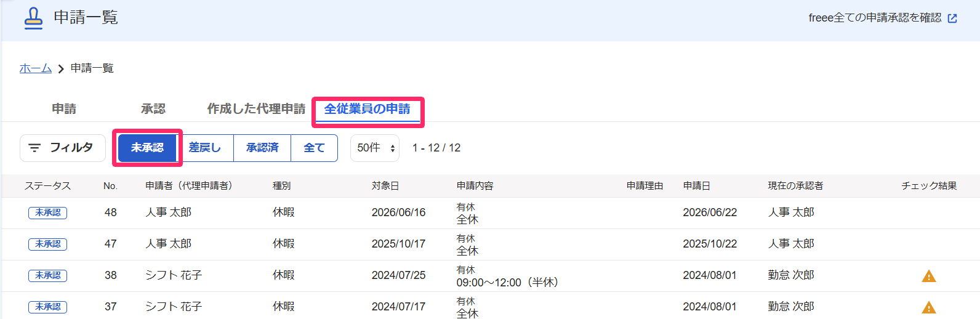Image resolution: width=980 pixels, height=319 pixels.
Task: Select the 全従業員の申請 tab
Action: click(367, 109)
